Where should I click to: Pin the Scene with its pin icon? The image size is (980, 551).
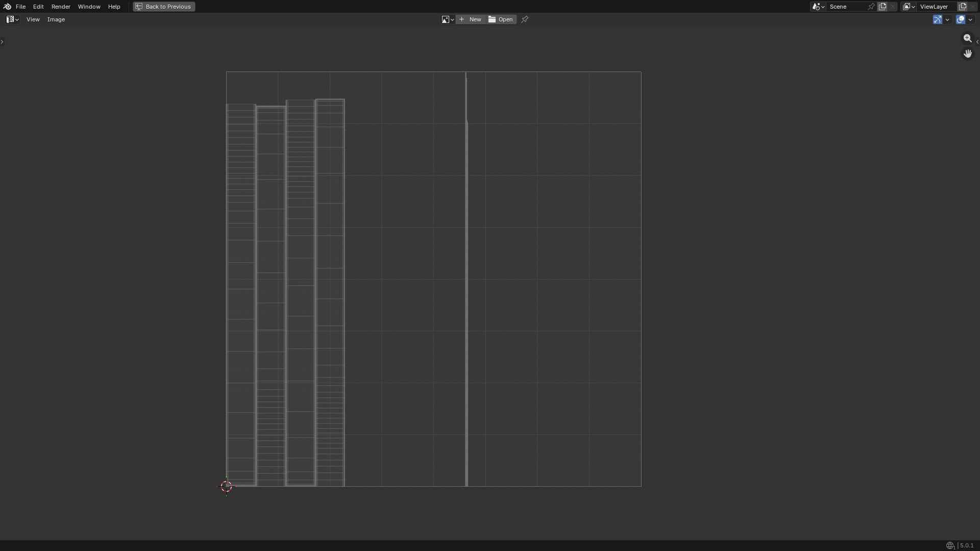(871, 7)
